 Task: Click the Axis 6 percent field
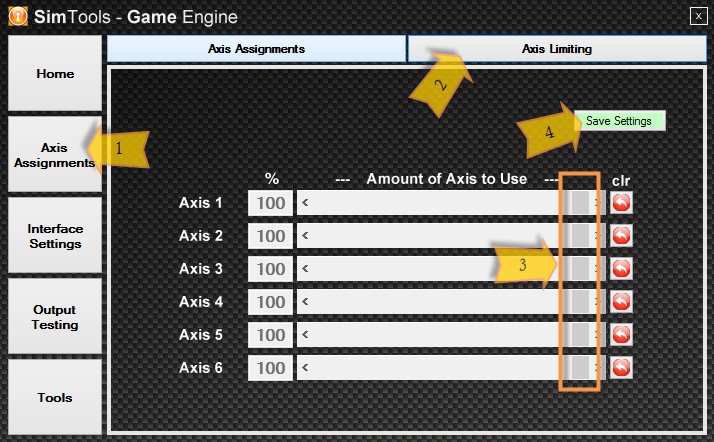pos(270,368)
